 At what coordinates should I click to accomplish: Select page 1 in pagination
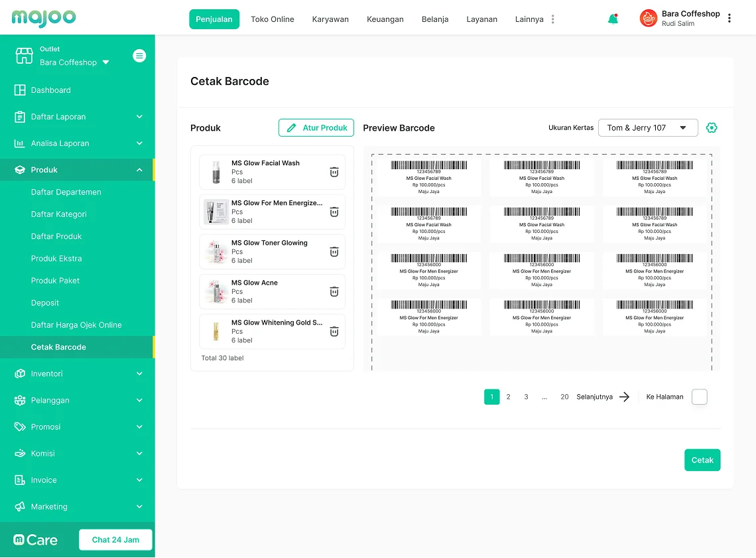[x=492, y=397]
